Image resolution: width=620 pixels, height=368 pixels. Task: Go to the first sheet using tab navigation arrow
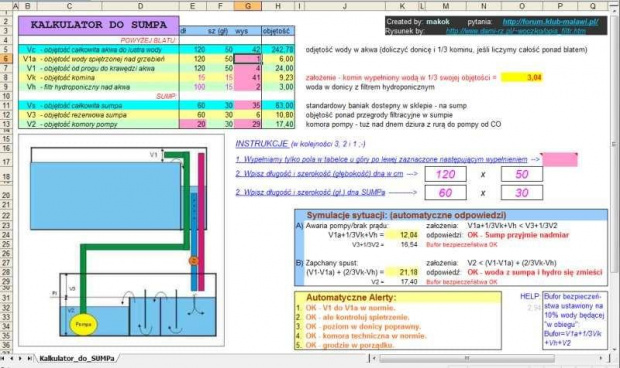(3, 358)
